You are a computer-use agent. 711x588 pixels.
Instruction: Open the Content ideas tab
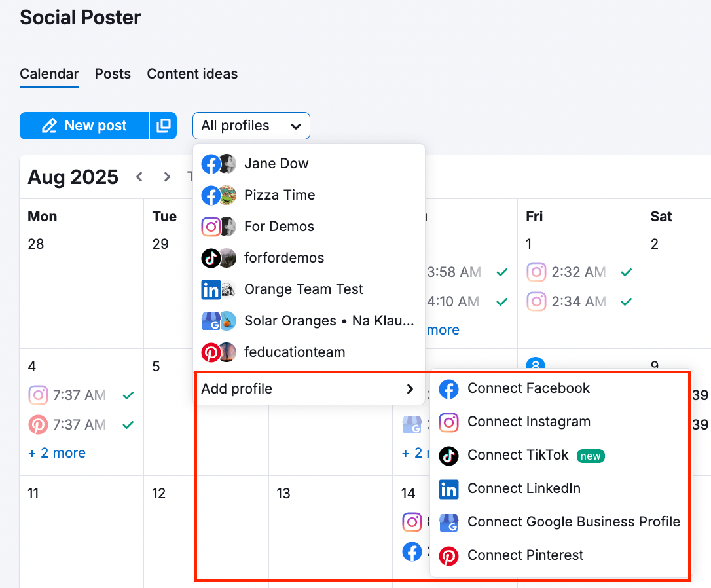(x=192, y=74)
